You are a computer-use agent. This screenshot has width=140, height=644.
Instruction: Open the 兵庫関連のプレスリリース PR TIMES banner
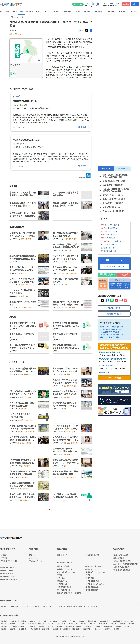pyautogui.click(x=114, y=389)
